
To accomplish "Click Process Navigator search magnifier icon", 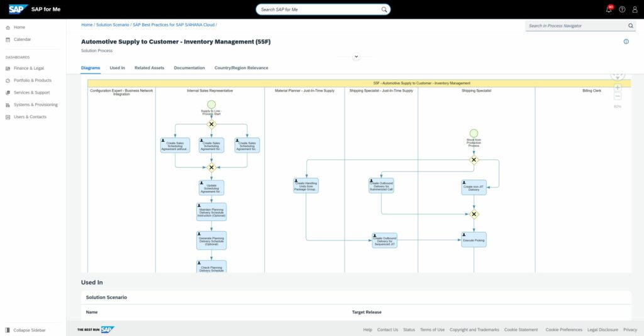I will (x=630, y=26).
